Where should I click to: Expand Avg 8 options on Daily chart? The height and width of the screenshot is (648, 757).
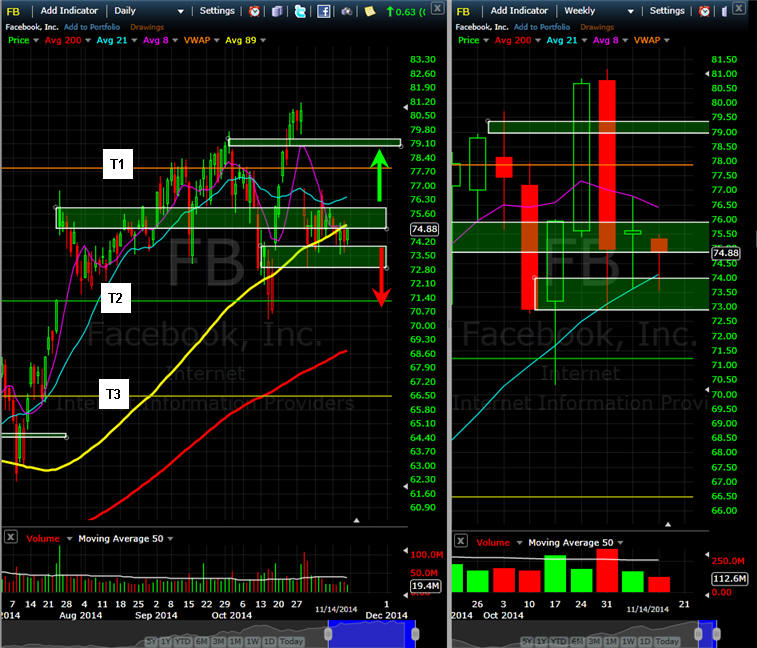pos(175,41)
